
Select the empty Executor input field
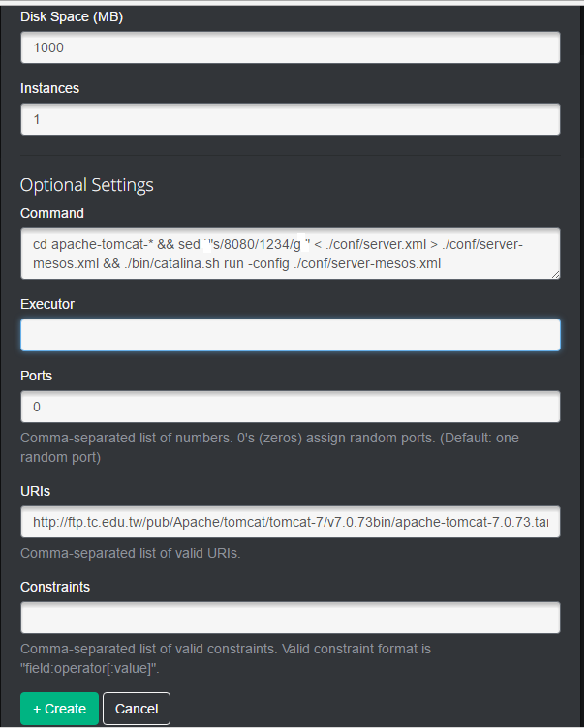pos(290,335)
